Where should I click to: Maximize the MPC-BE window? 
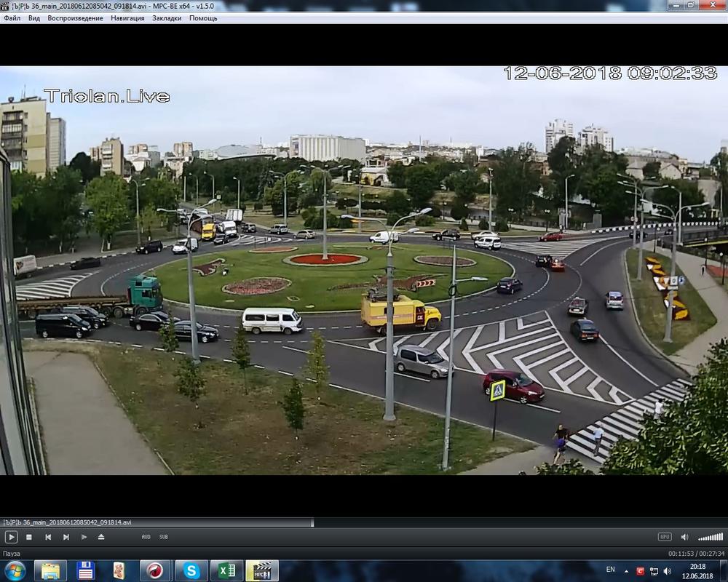691,4
